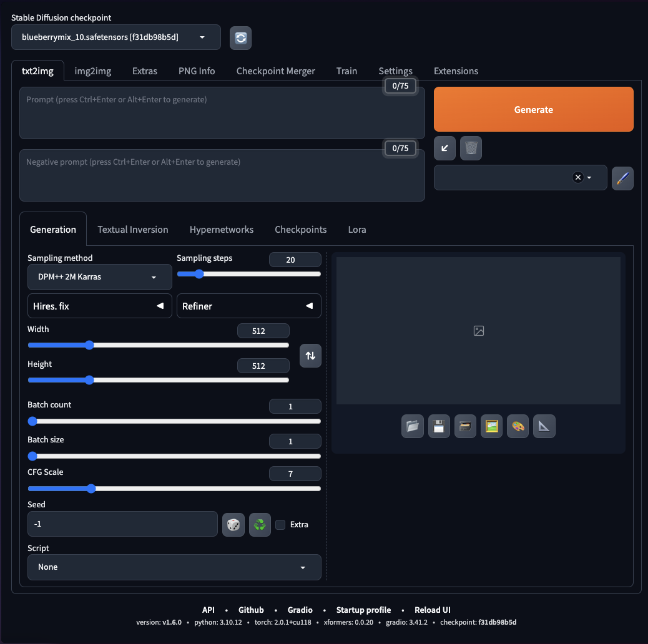Open the styles editor pencil icon
This screenshot has width=648, height=644.
622,178
